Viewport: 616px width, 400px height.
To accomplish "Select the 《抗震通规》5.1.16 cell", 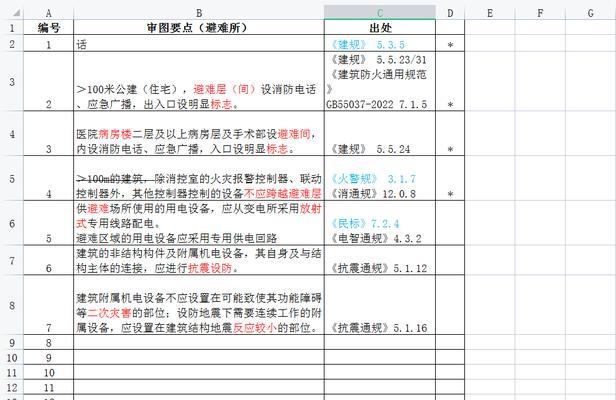I will click(x=380, y=305).
